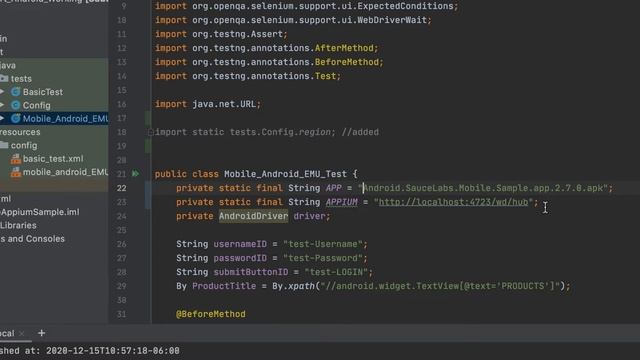Click the Config class icon

[16, 105]
